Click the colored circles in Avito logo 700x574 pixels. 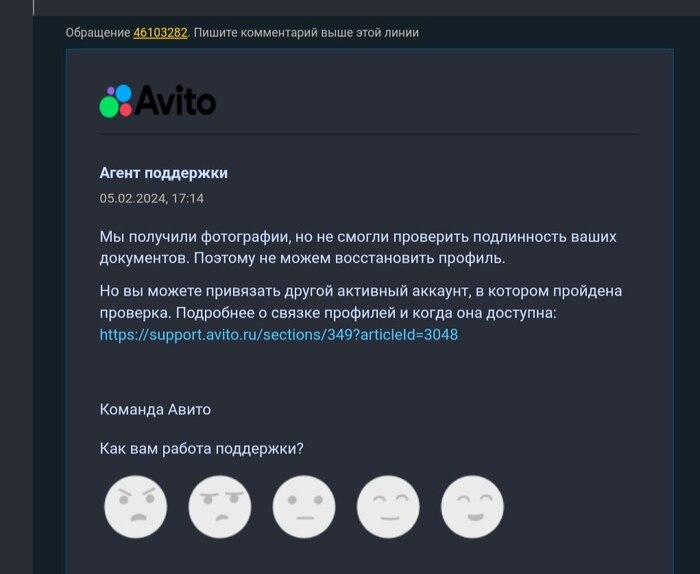pos(116,101)
